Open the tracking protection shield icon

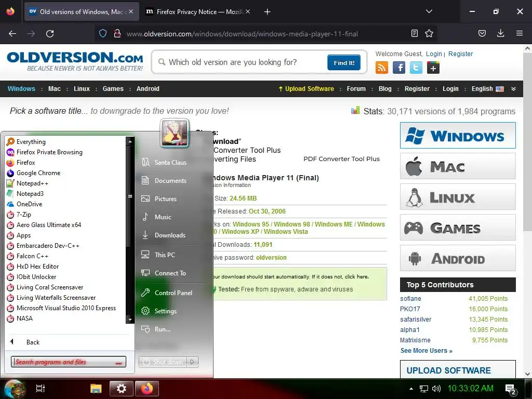pos(103,34)
